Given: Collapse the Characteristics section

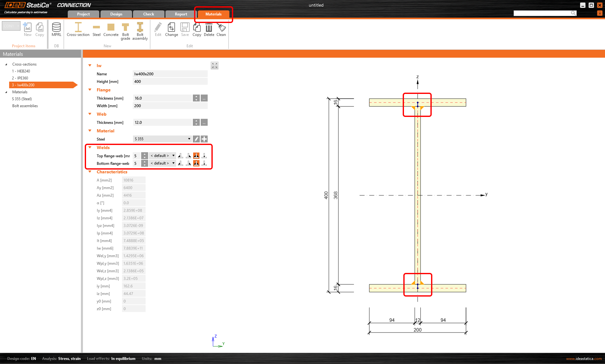Looking at the screenshot, I should 90,172.
